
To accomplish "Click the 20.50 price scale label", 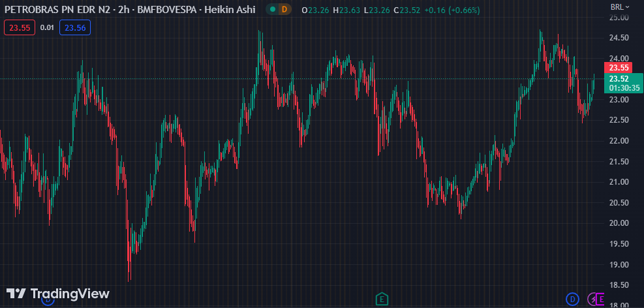I will point(619,203).
